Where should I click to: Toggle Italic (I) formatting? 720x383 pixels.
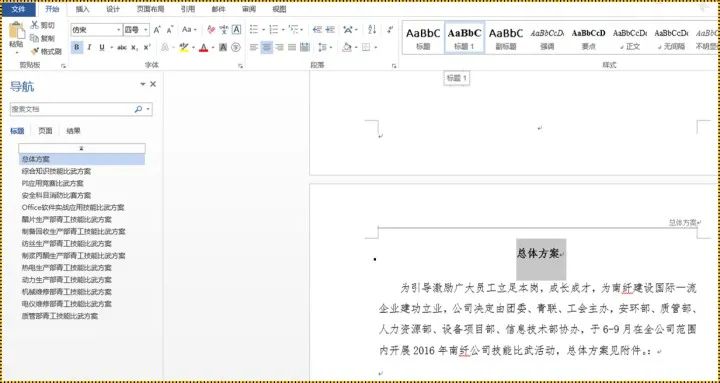pyautogui.click(x=90, y=47)
